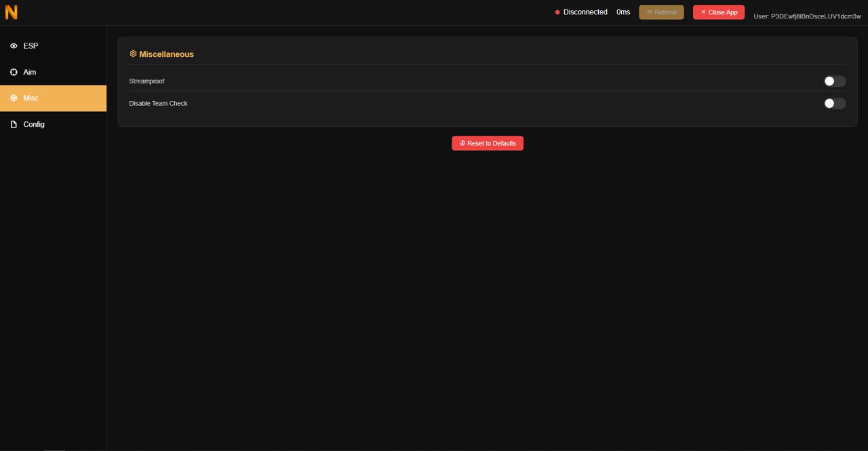Click the Miscellaneous header gear icon
The height and width of the screenshot is (451, 868).
pyautogui.click(x=133, y=54)
